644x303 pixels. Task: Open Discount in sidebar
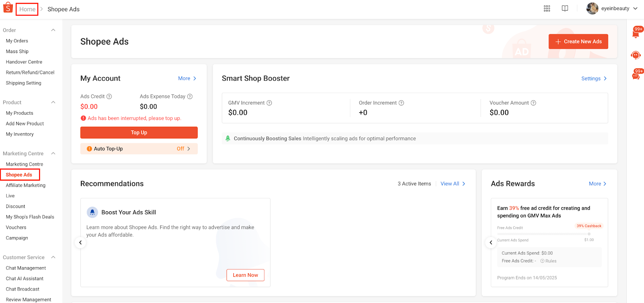click(x=16, y=206)
